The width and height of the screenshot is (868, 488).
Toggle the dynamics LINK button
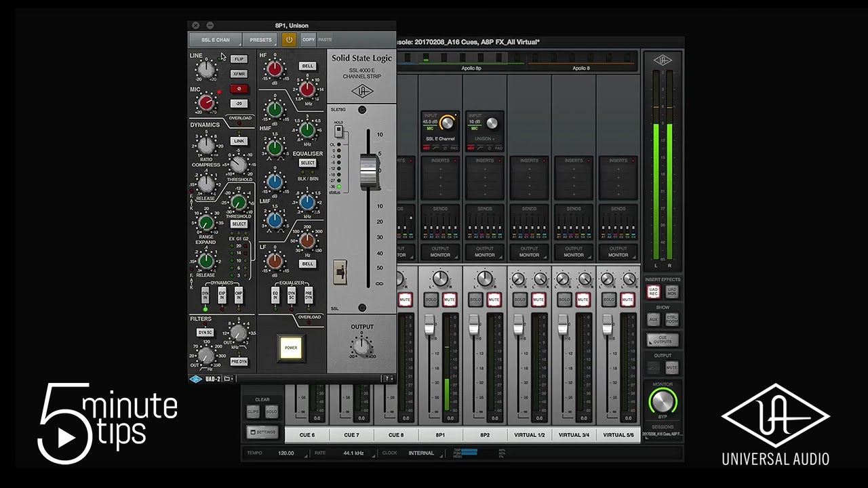click(x=239, y=141)
